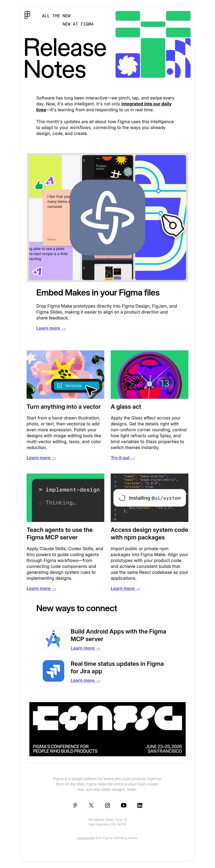Open the Instagram social icon
Screen dimensions: 215x868
[x=107, y=805]
